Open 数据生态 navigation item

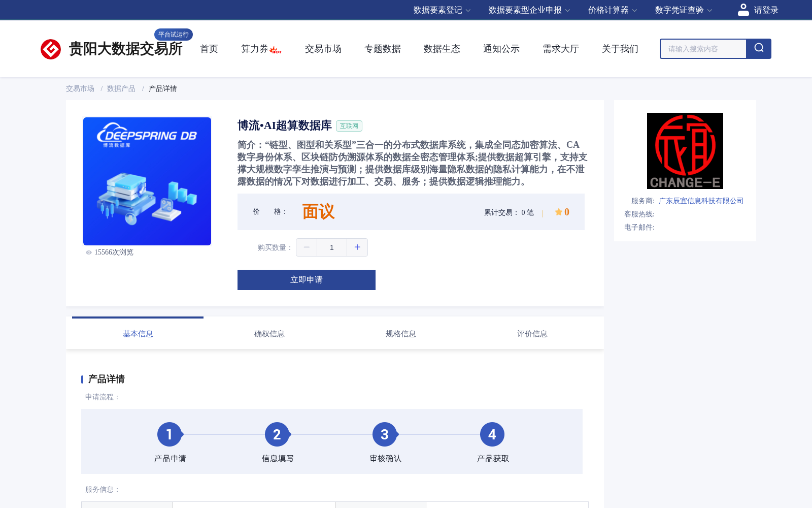[442, 49]
